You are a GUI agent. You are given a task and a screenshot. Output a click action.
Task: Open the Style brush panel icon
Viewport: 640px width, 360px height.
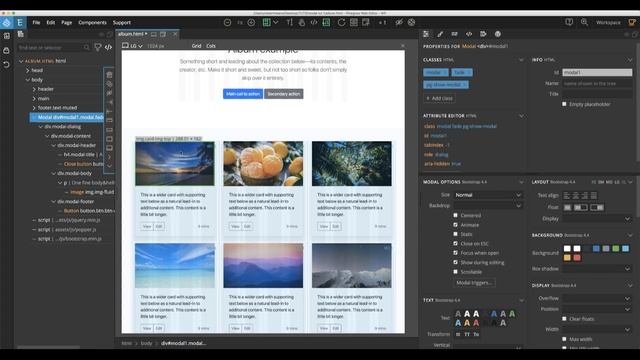click(440, 34)
